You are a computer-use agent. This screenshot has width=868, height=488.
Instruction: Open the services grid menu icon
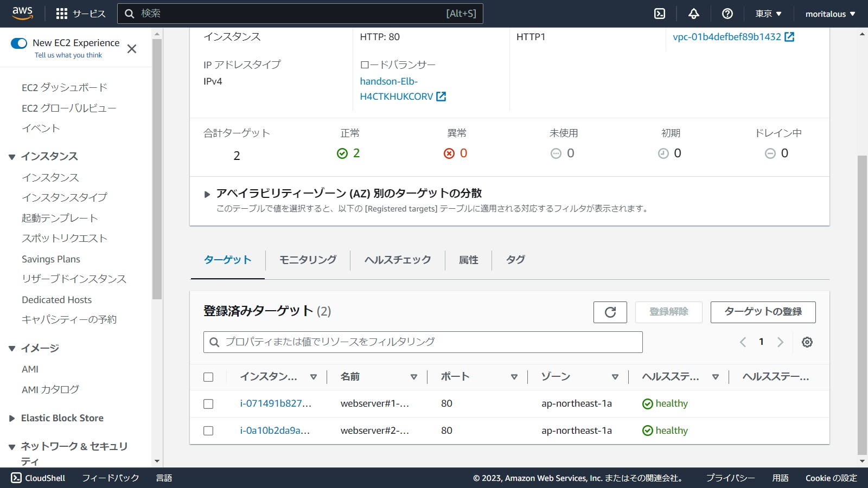click(x=62, y=14)
